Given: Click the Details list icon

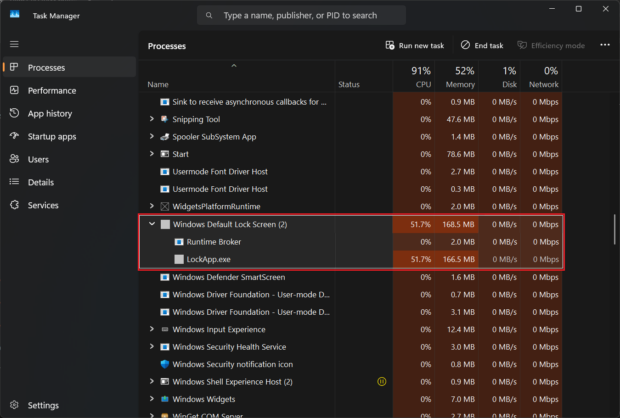Looking at the screenshot, I should coord(14,182).
